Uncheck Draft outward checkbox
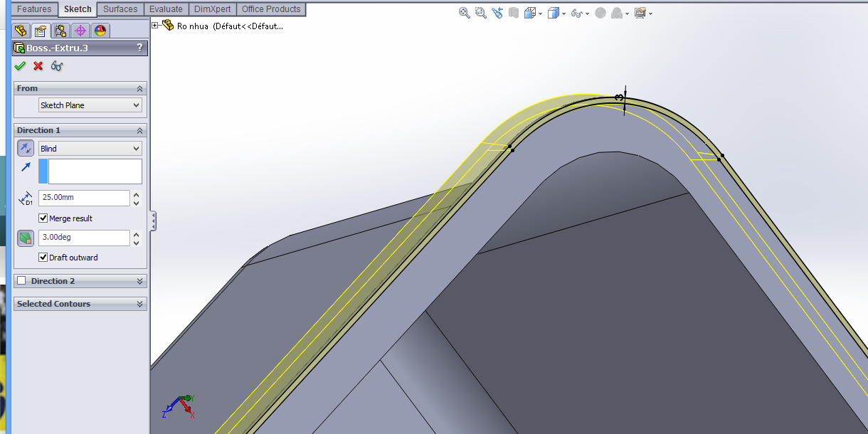The width and height of the screenshot is (868, 434). pos(43,258)
